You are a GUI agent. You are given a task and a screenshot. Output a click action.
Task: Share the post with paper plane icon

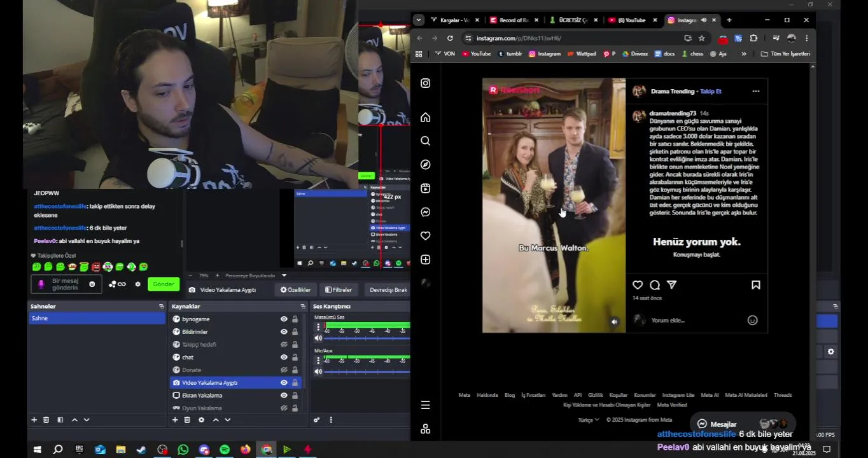(x=671, y=285)
